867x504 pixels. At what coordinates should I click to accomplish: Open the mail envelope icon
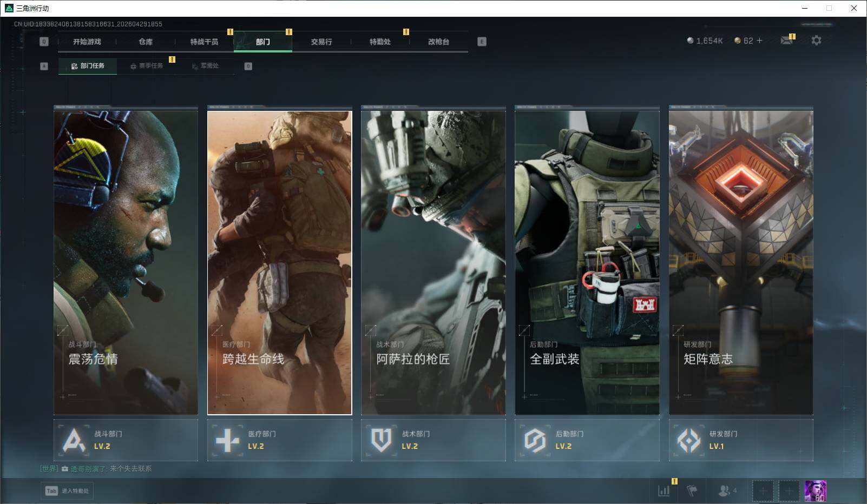786,41
